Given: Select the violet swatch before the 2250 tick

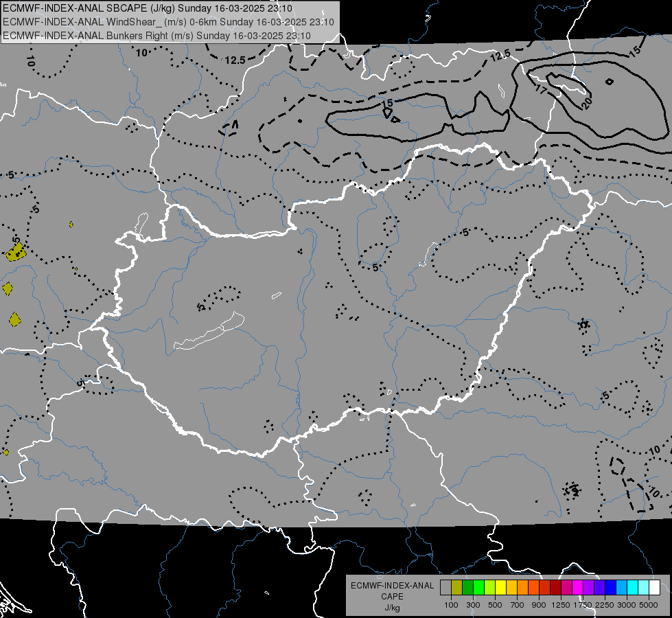Looking at the screenshot, I should coord(599,587).
